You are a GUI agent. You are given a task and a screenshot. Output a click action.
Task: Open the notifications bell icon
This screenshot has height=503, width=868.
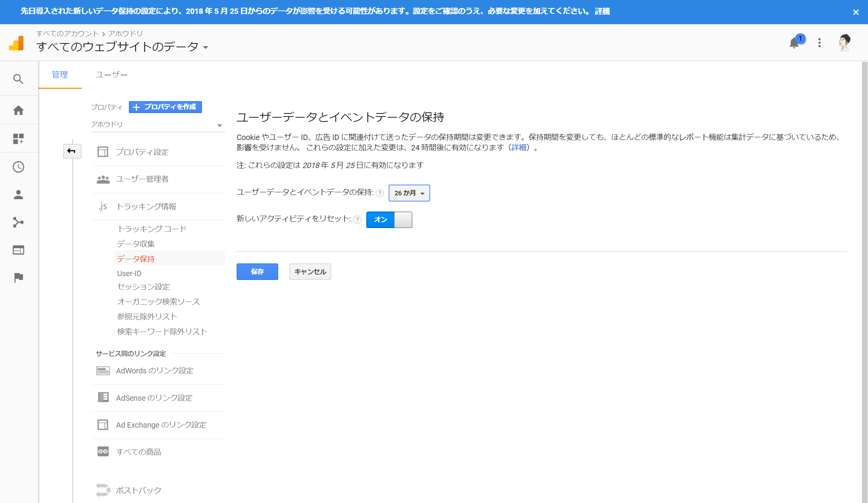tap(794, 43)
